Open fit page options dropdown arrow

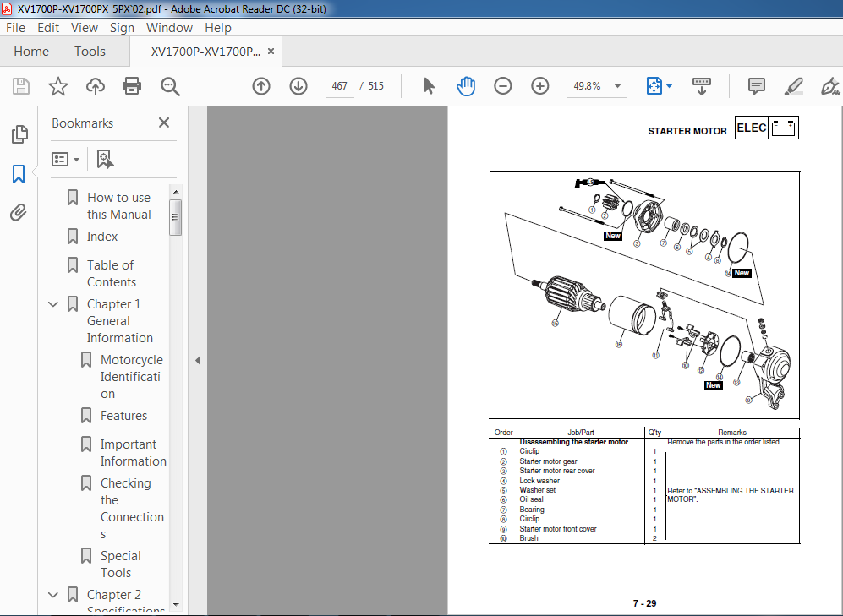[670, 86]
